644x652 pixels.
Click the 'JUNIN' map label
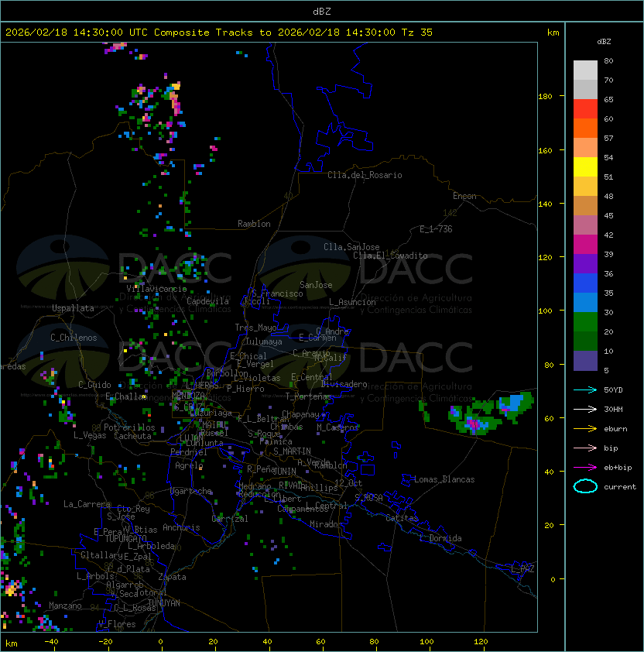[285, 471]
